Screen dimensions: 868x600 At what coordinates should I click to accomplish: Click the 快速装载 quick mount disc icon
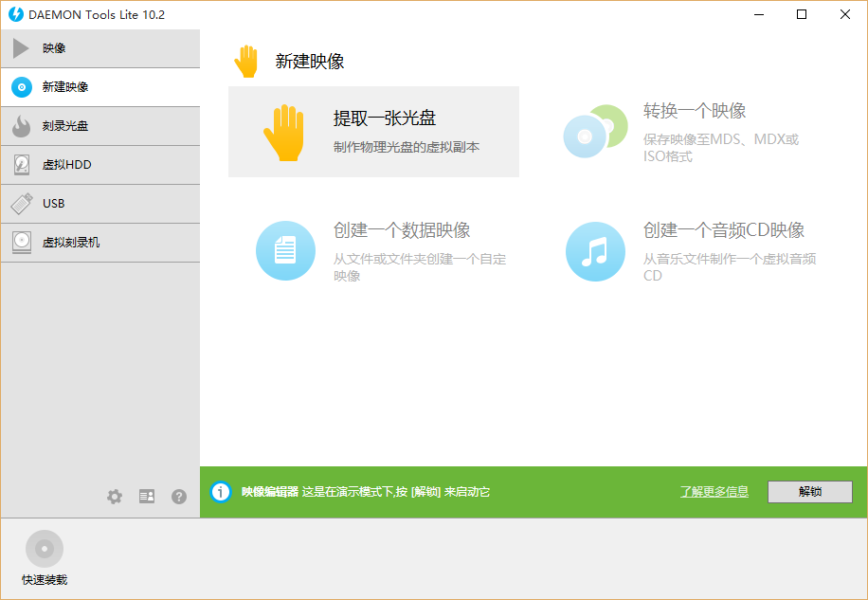pyautogui.click(x=45, y=549)
